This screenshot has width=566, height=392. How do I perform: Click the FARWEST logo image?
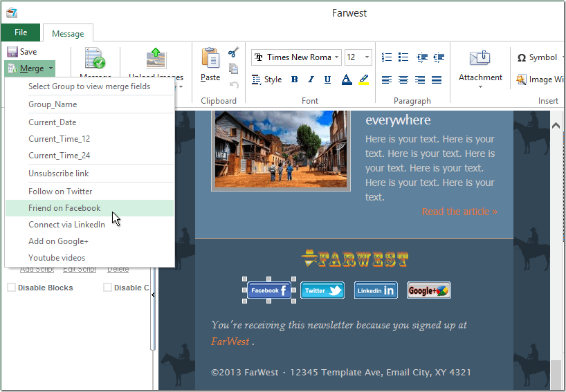pyautogui.click(x=355, y=259)
